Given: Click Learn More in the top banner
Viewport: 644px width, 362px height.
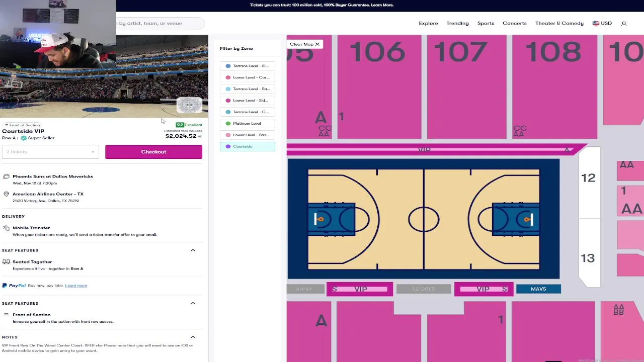Looking at the screenshot, I should 382,5.
